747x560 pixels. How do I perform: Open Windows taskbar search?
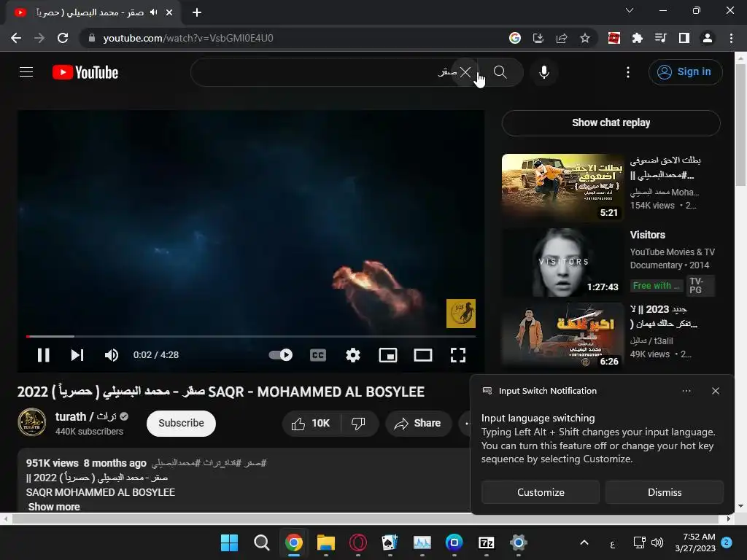[262, 542]
